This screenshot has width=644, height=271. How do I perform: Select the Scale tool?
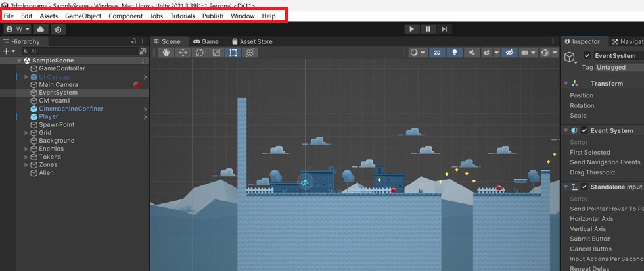pyautogui.click(x=216, y=53)
